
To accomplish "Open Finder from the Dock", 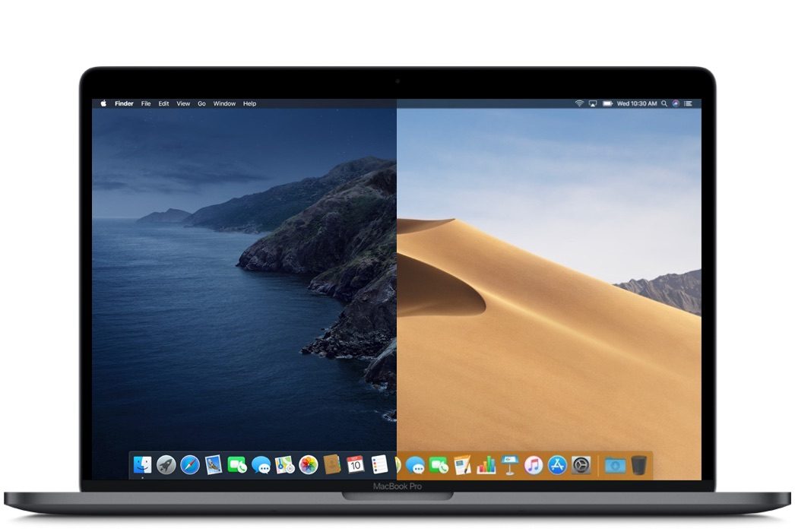I will click(x=142, y=464).
